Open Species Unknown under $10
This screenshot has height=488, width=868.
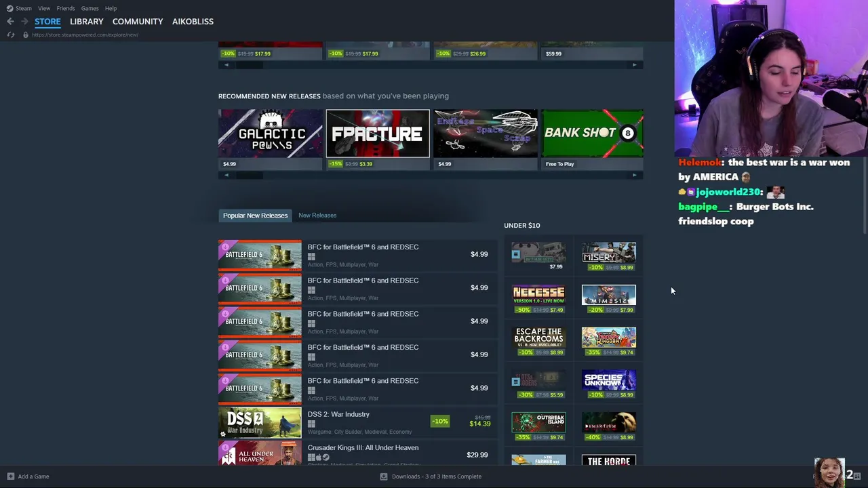pos(609,384)
